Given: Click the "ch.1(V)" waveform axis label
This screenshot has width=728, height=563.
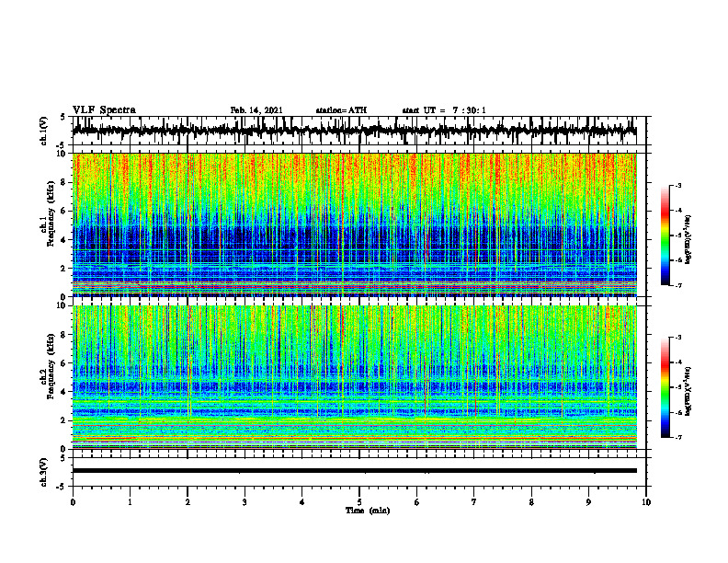Looking at the screenshot, I should tap(44, 131).
